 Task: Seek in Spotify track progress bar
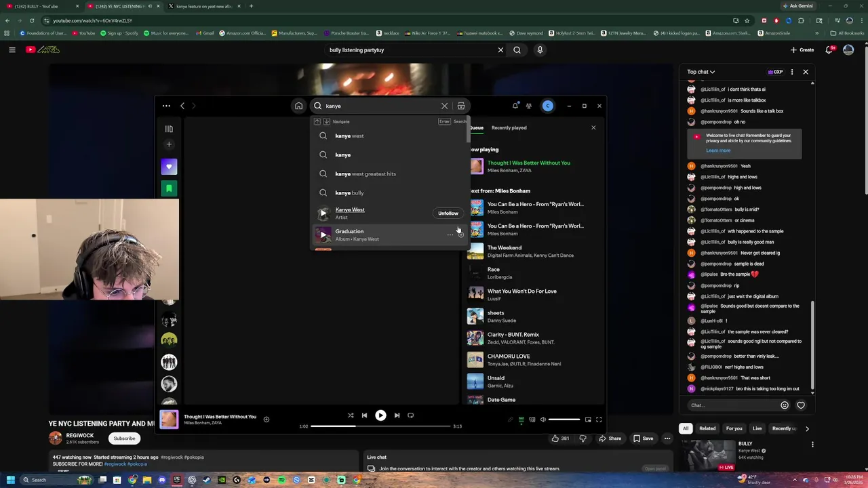coord(380,426)
